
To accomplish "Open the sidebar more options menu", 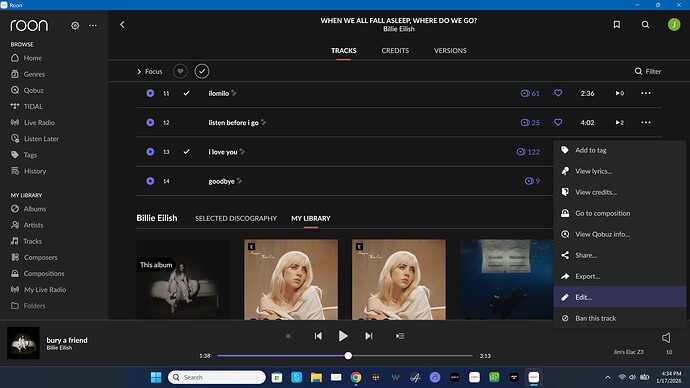I will pyautogui.click(x=93, y=26).
